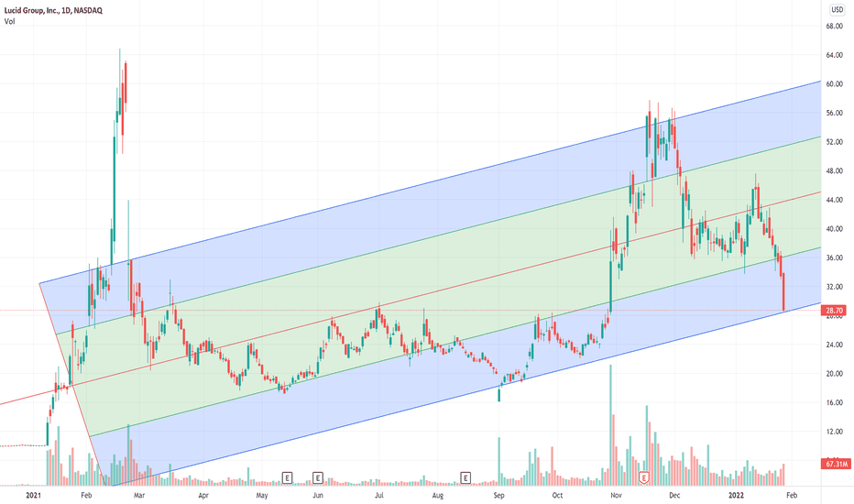
Task: Click the 48.00 price axis label
Action: (x=834, y=170)
